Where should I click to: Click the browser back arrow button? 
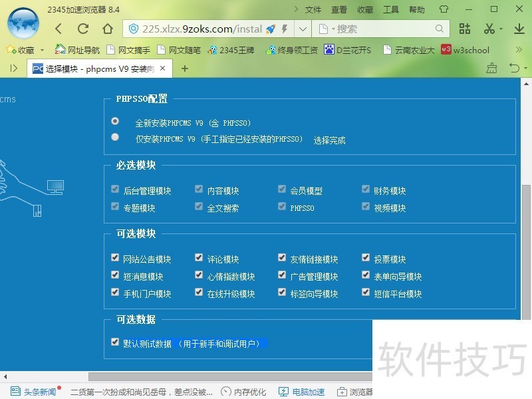tap(59, 29)
